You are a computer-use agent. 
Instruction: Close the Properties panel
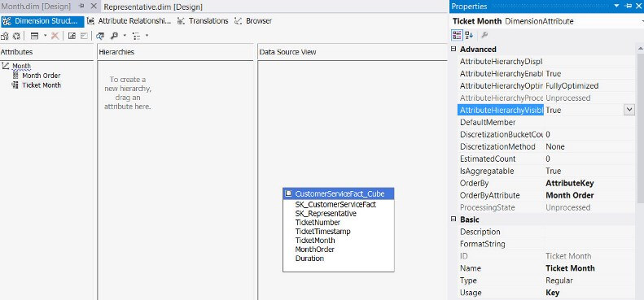click(638, 7)
